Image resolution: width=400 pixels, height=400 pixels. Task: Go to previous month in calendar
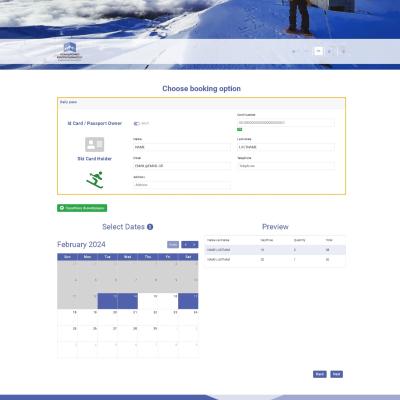coord(185,245)
